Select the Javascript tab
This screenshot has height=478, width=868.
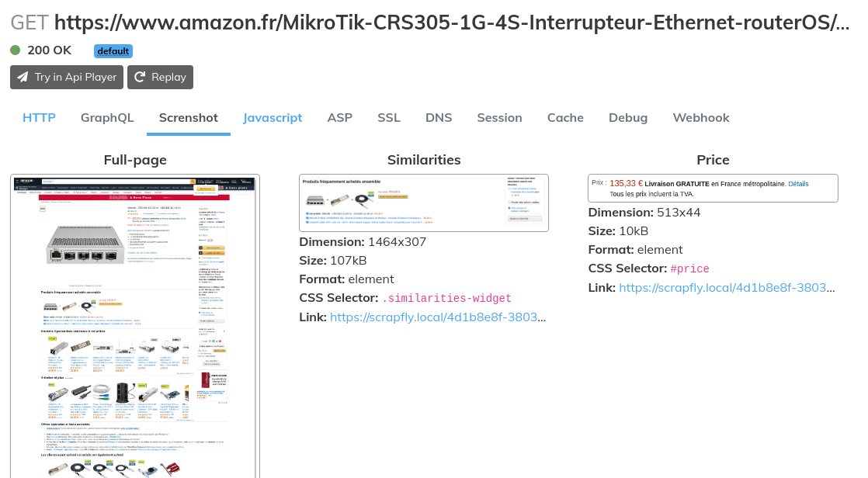(x=273, y=117)
